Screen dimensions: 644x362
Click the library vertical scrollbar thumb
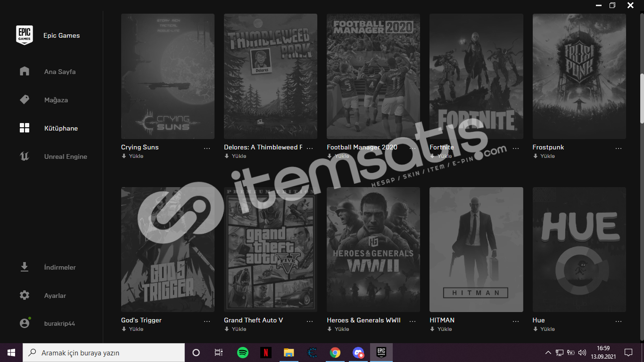click(x=642, y=98)
